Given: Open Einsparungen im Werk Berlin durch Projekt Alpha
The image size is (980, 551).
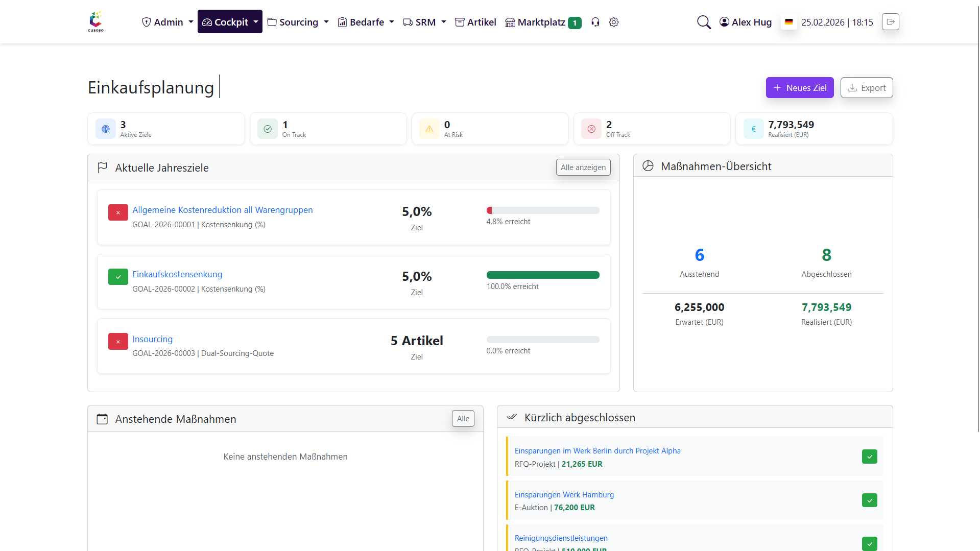Looking at the screenshot, I should pos(597,451).
